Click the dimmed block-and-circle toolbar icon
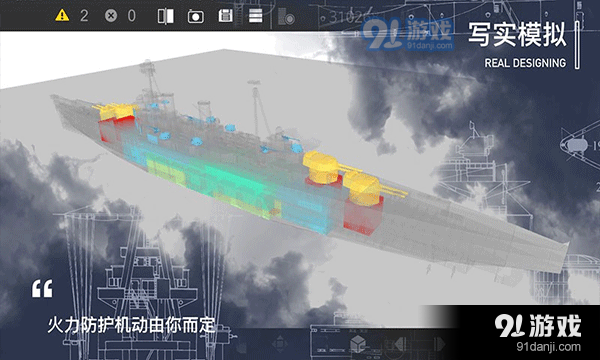Image resolution: width=600 pixels, height=360 pixels. coord(286,16)
